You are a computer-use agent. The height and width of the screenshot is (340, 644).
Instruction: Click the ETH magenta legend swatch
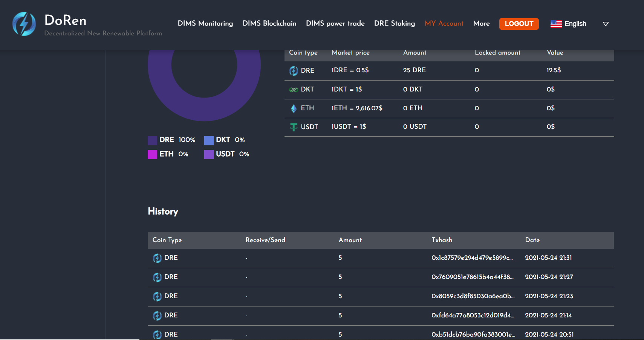(x=152, y=154)
